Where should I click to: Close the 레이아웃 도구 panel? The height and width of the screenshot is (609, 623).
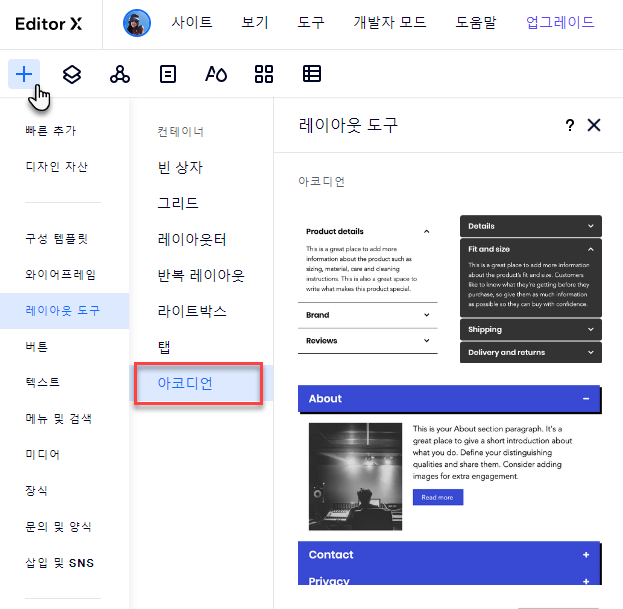594,125
